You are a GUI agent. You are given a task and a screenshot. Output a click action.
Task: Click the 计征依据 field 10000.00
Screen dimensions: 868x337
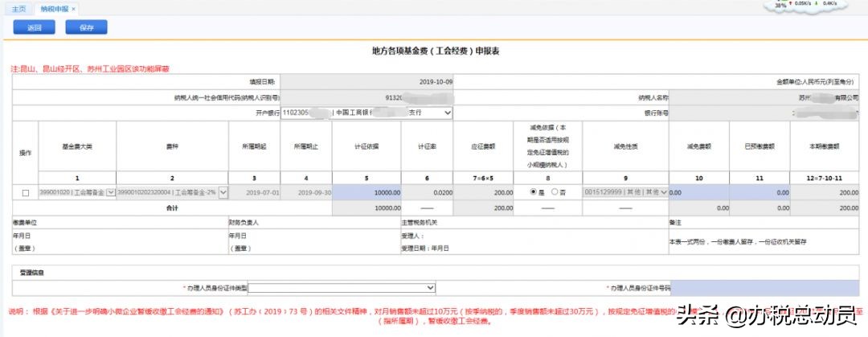click(366, 192)
